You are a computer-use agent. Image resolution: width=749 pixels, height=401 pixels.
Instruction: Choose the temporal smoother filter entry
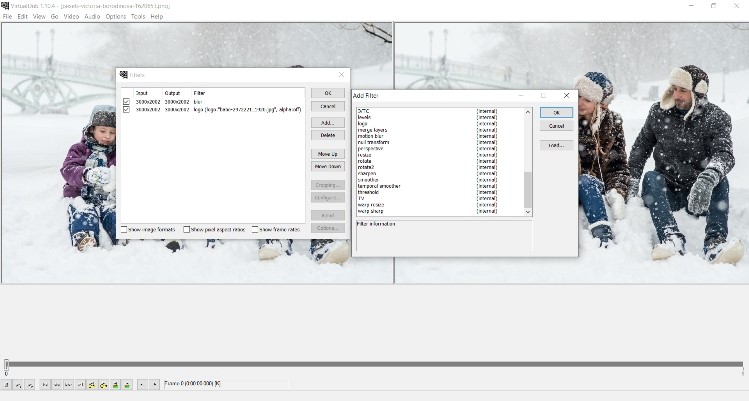coord(380,187)
